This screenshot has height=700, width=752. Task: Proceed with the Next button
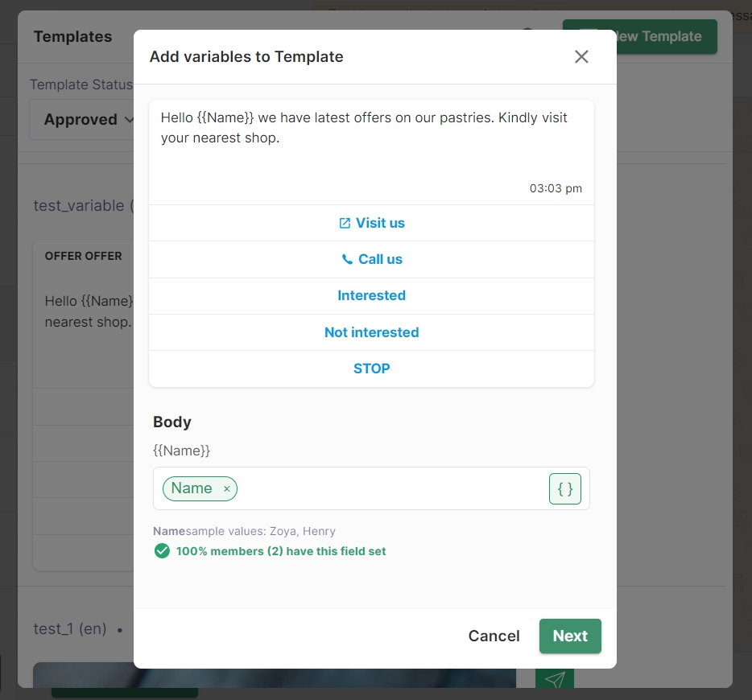click(570, 636)
